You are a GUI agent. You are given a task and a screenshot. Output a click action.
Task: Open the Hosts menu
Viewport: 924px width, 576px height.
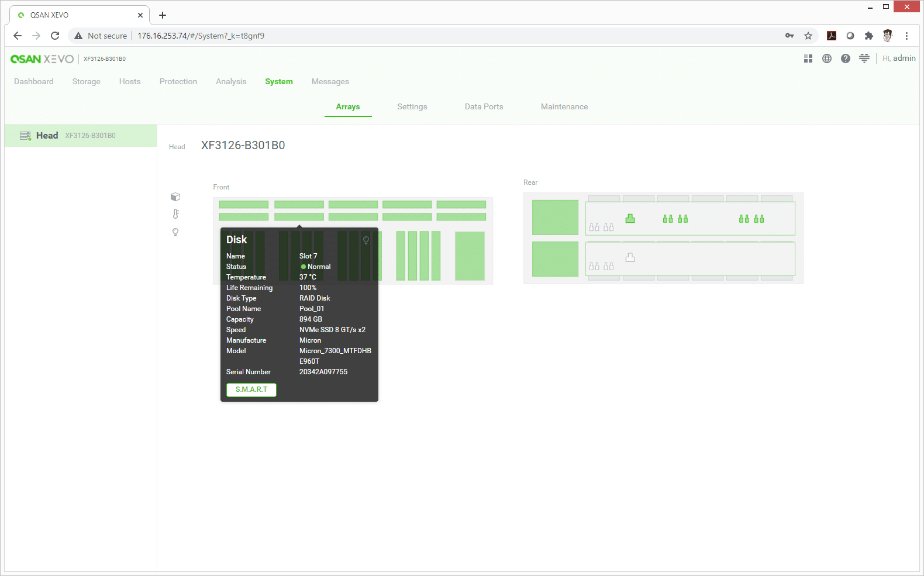click(130, 82)
